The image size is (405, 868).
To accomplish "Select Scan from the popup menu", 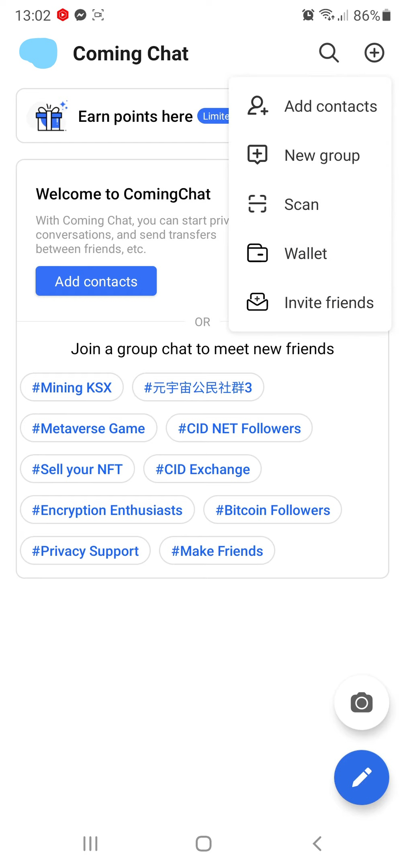I will (301, 205).
